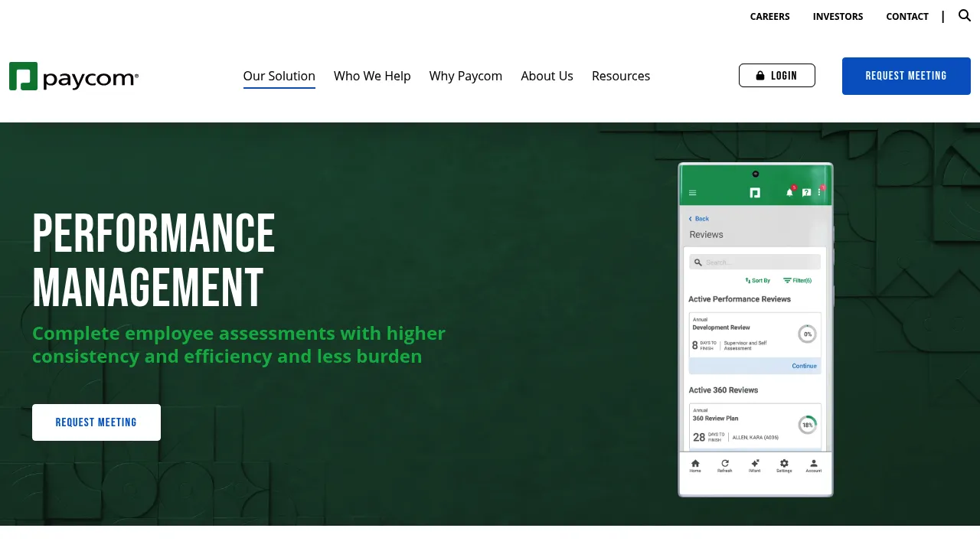Click the "Reviews" title in phone mockup
Screen dimensions: 980x551
click(706, 235)
